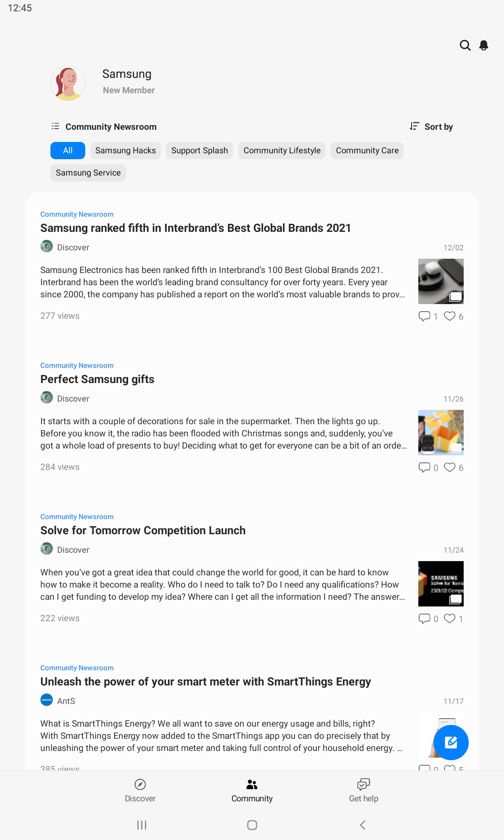Tap the Android recent apps button
The height and width of the screenshot is (840, 504).
(142, 825)
